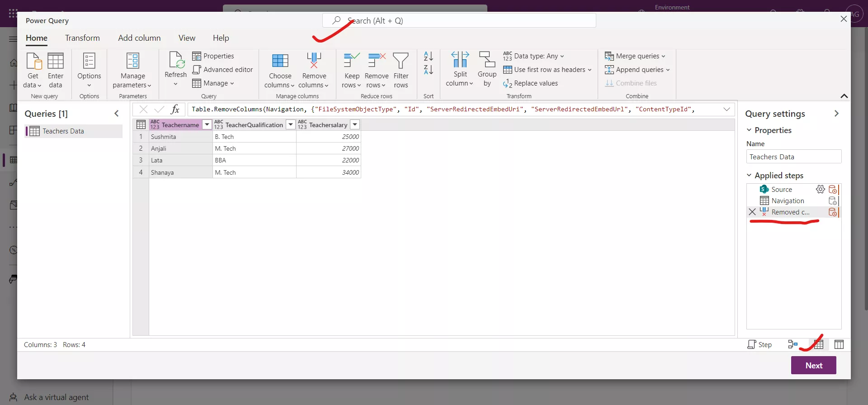The width and height of the screenshot is (868, 405).
Task: Switch to data view
Action: (818, 344)
